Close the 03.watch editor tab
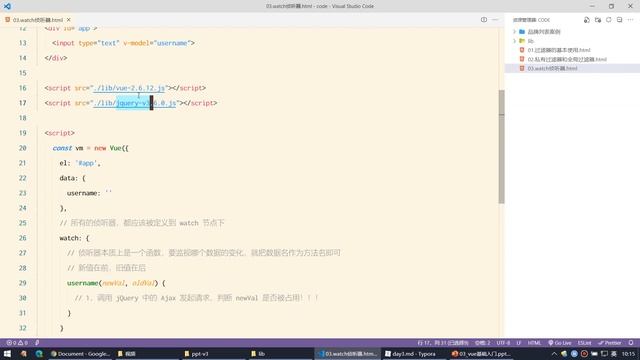The height and width of the screenshot is (360, 640). 69,20
